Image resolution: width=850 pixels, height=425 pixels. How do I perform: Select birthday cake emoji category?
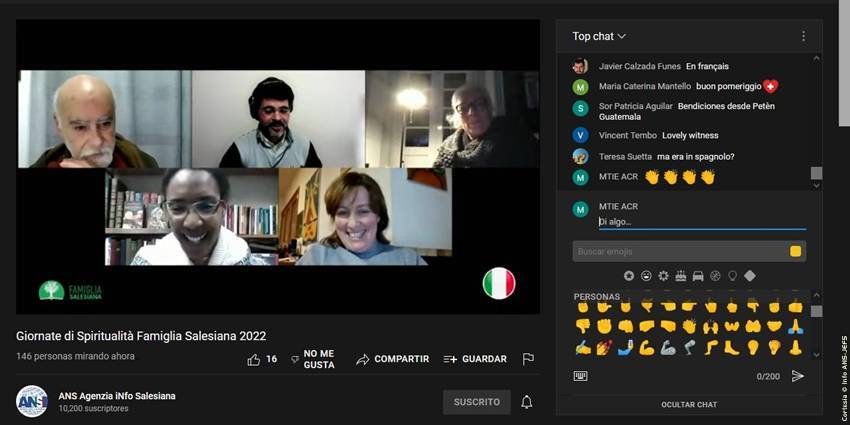681,276
